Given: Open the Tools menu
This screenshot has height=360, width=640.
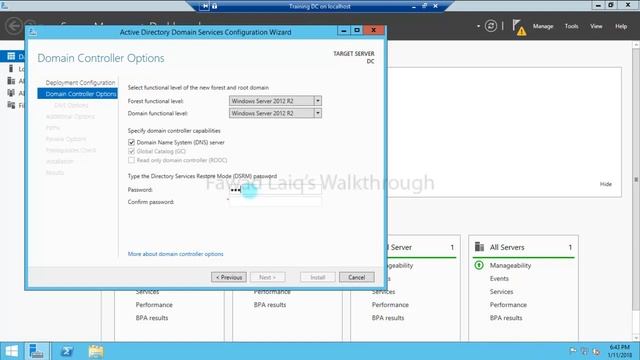Looking at the screenshot, I should point(571,26).
